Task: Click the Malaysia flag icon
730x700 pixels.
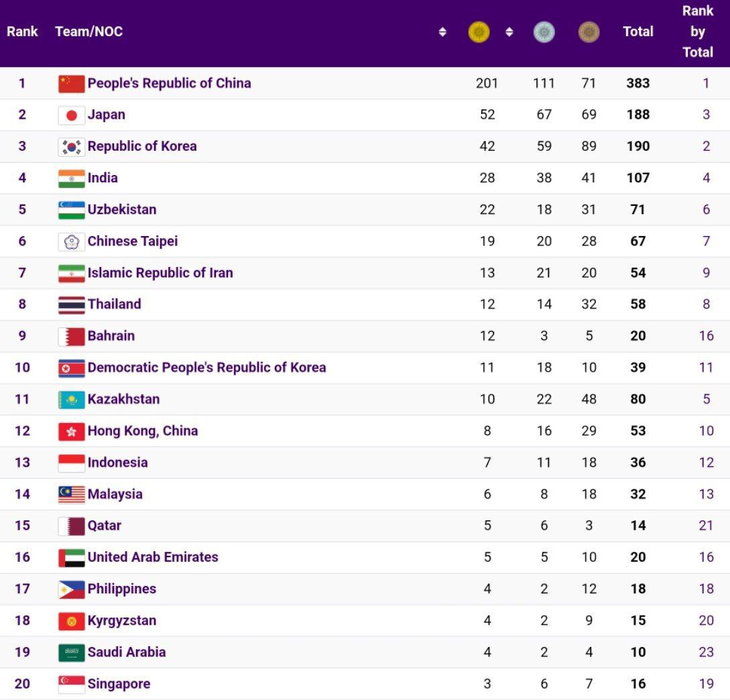Action: pyautogui.click(x=71, y=494)
